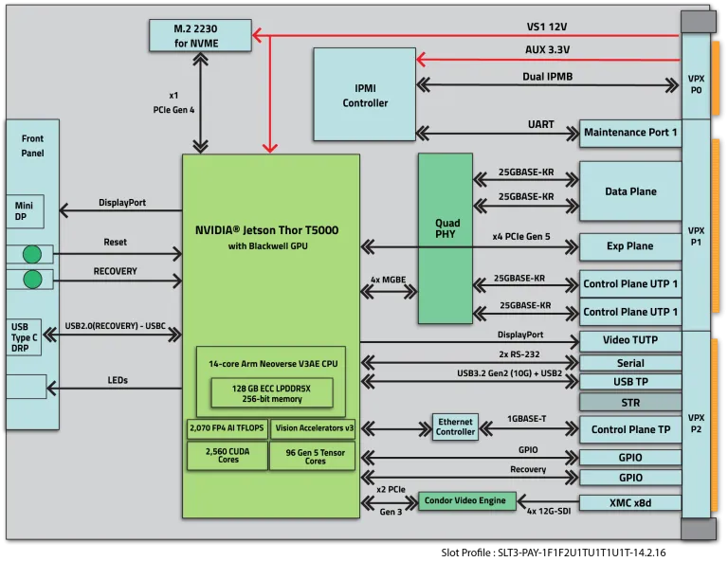
Task: Select '14-core Arm Neoverse V3AE CPU' text
Action: [273, 364]
